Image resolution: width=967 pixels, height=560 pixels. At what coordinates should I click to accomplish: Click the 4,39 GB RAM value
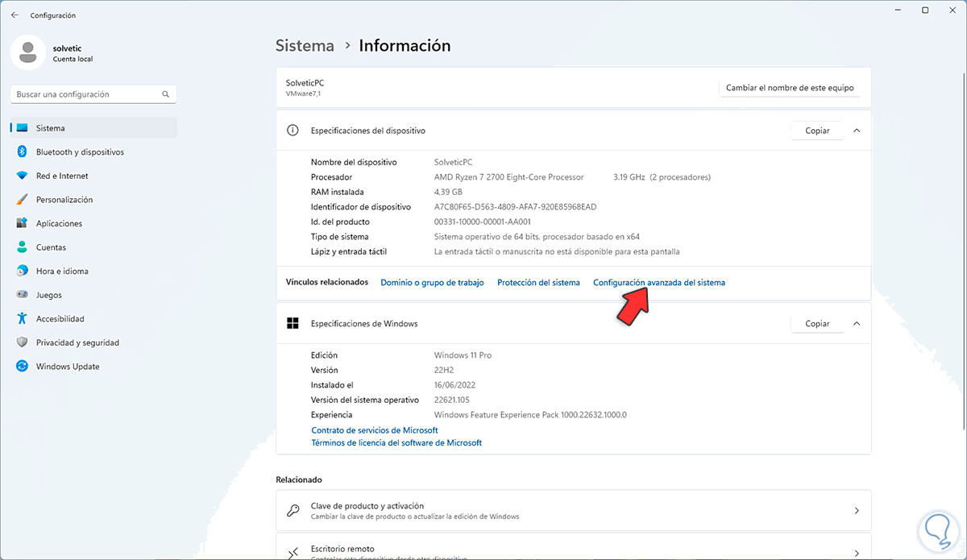[x=448, y=192]
